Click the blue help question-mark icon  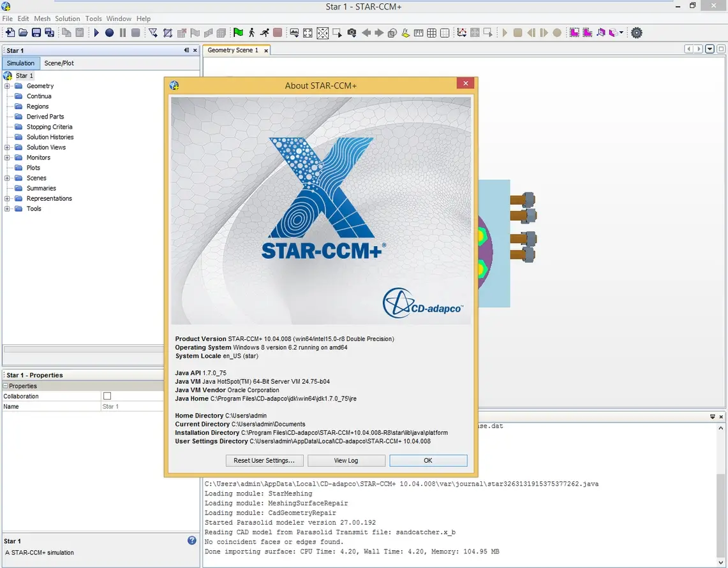point(192,540)
